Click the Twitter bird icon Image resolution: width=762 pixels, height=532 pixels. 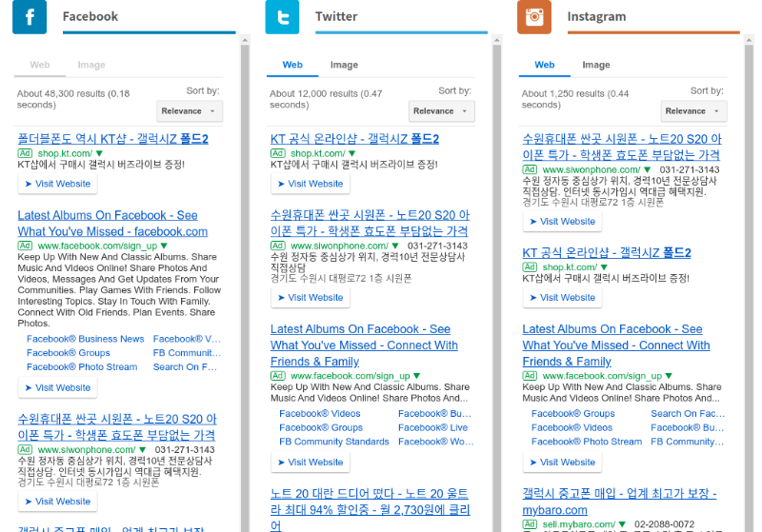point(282,17)
